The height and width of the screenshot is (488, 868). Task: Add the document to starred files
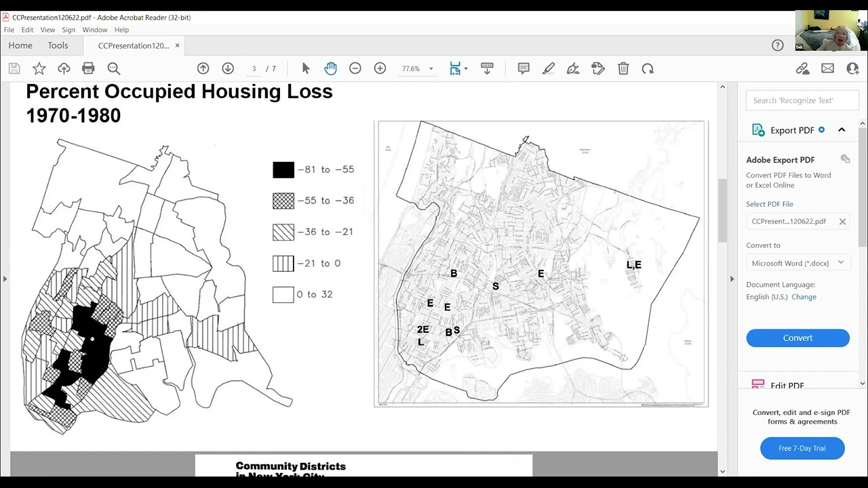(x=39, y=68)
